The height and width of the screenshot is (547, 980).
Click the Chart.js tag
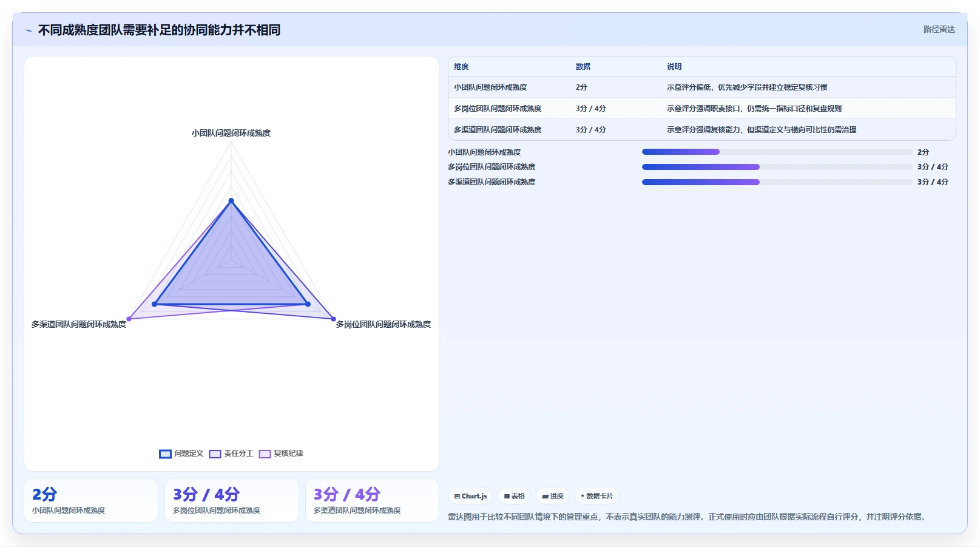(x=470, y=496)
